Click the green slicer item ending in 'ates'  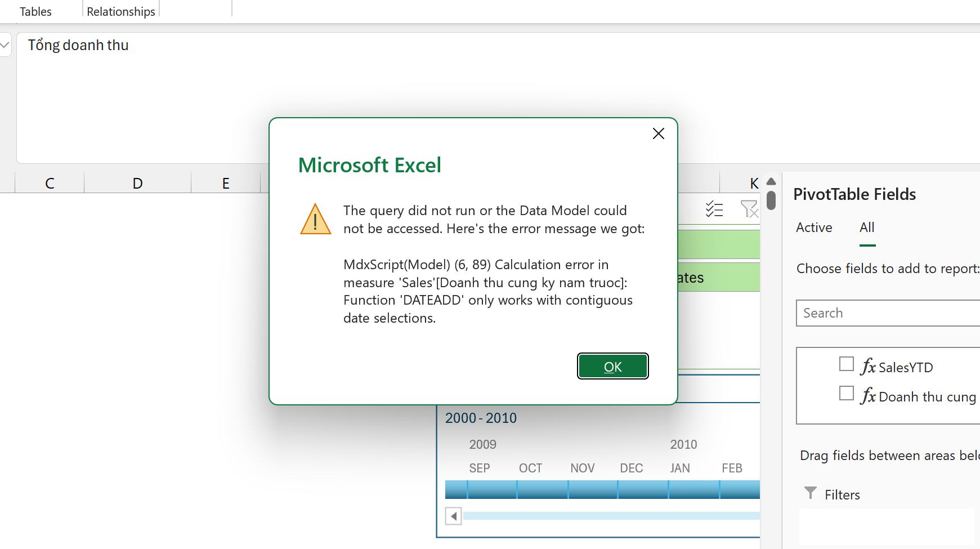(719, 277)
